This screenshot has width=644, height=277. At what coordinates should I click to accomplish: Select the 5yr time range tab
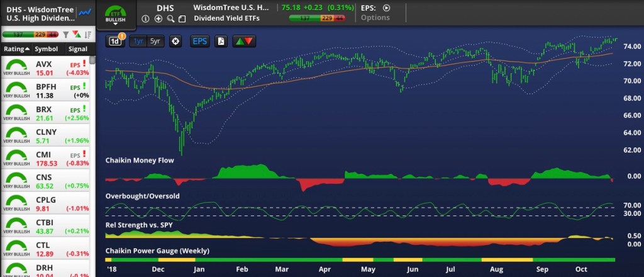[155, 42]
